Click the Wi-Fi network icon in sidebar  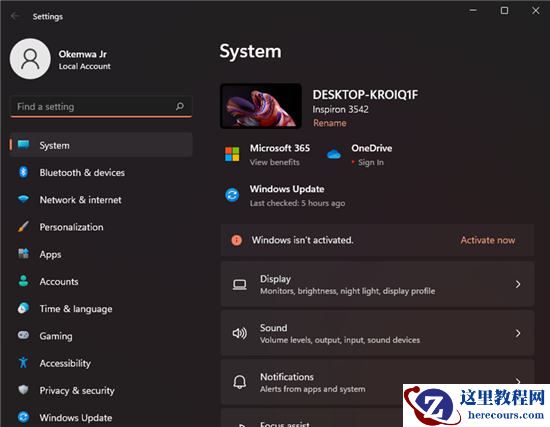pos(24,199)
